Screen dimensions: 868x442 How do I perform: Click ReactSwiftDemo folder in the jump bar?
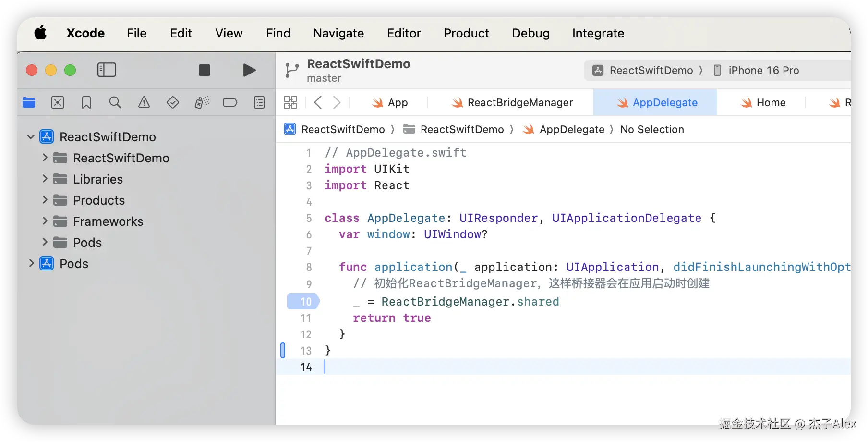454,129
